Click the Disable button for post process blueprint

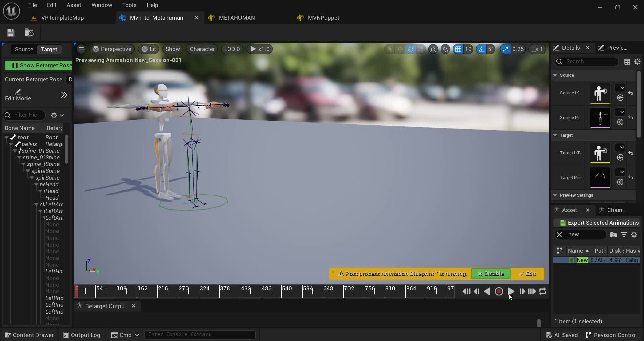coord(491,273)
